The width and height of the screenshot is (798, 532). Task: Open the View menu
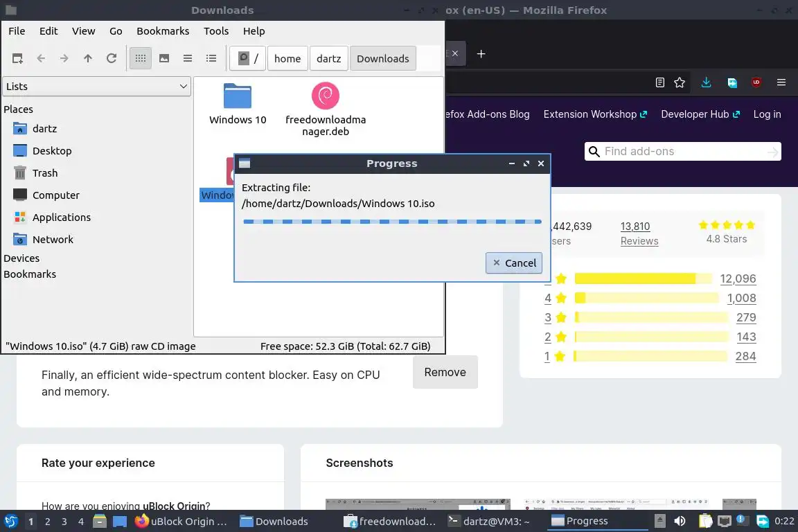pos(83,31)
